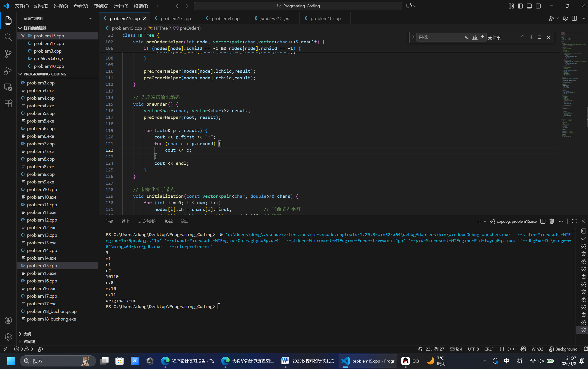Open the Source Control view
588x369 pixels.
click(x=8, y=54)
